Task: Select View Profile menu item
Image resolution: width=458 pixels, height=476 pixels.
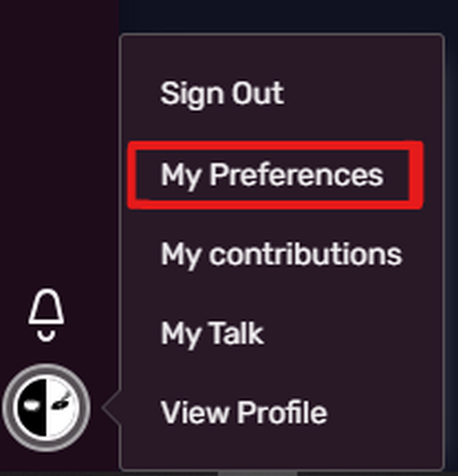Action: [244, 412]
